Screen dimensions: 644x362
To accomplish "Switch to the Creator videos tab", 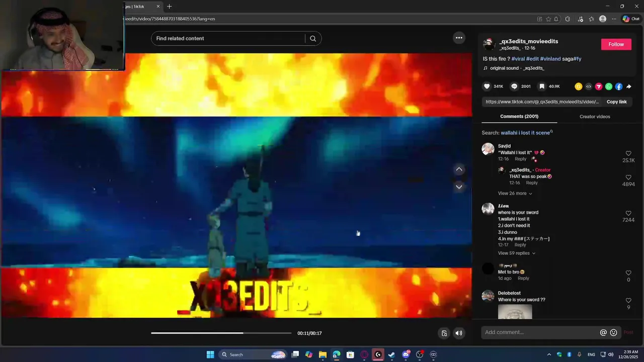I will (595, 117).
